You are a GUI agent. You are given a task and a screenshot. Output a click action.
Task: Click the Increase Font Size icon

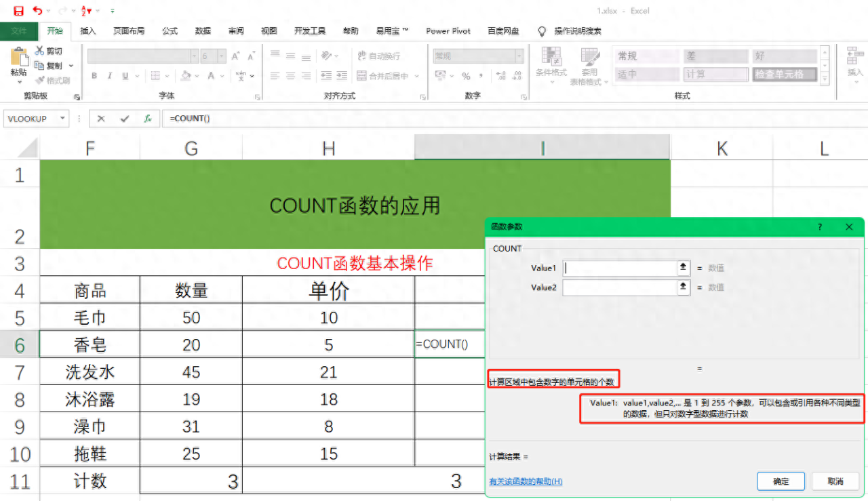tap(235, 56)
